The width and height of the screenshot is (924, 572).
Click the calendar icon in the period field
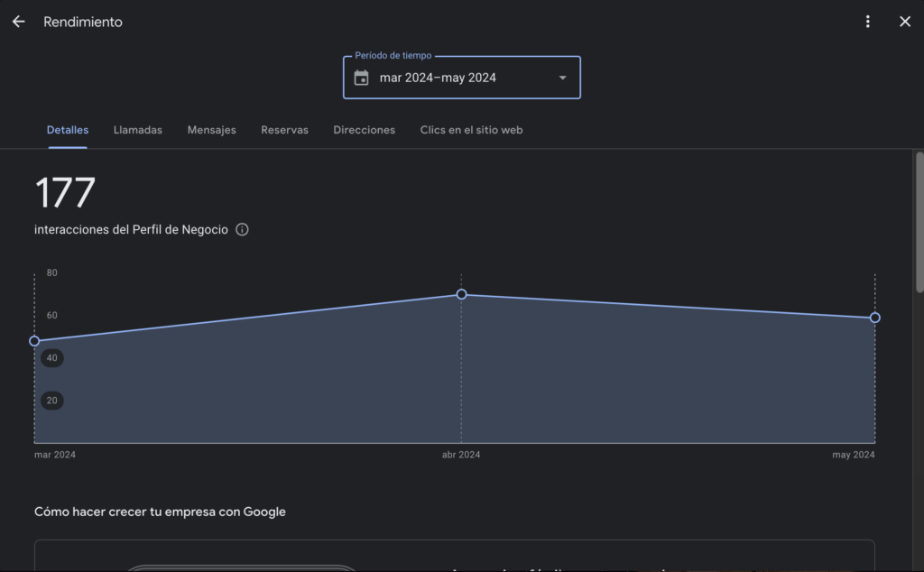(x=362, y=78)
